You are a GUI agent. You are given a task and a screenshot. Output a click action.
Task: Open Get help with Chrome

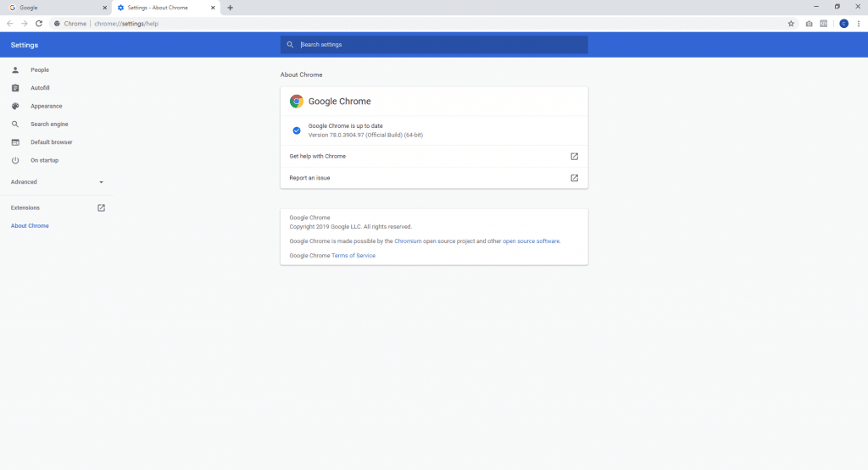click(434, 157)
